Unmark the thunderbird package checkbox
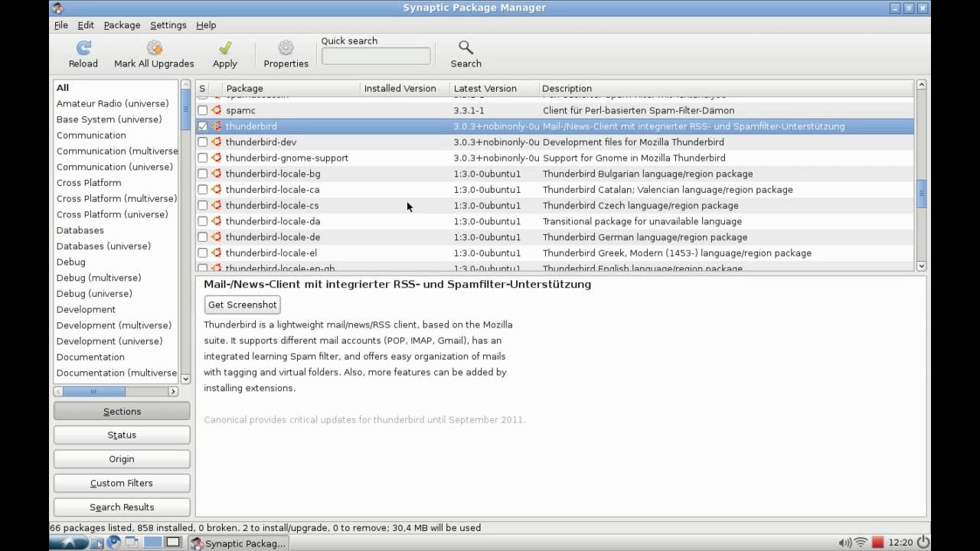This screenshot has height=551, width=980. 202,126
